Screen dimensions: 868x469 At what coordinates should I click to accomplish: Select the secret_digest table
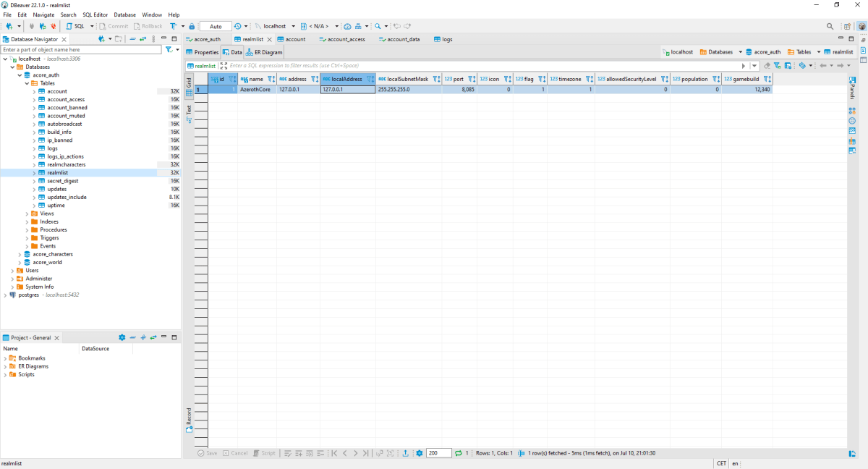(x=63, y=181)
